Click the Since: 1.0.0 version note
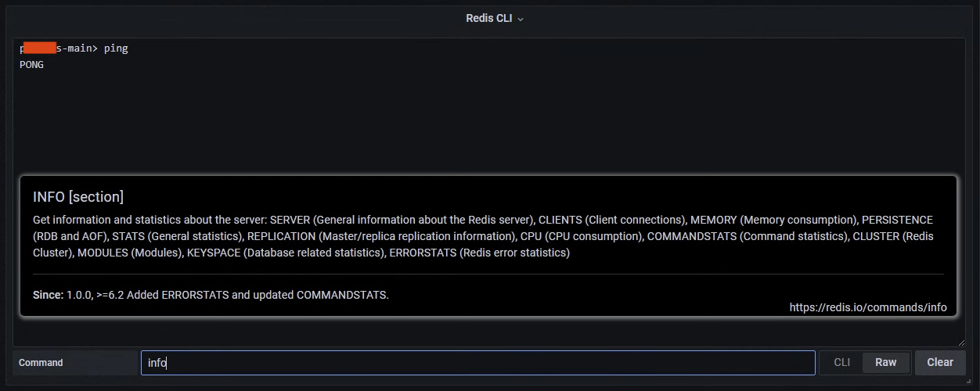Screen dimensions: 980x391 coord(211,295)
